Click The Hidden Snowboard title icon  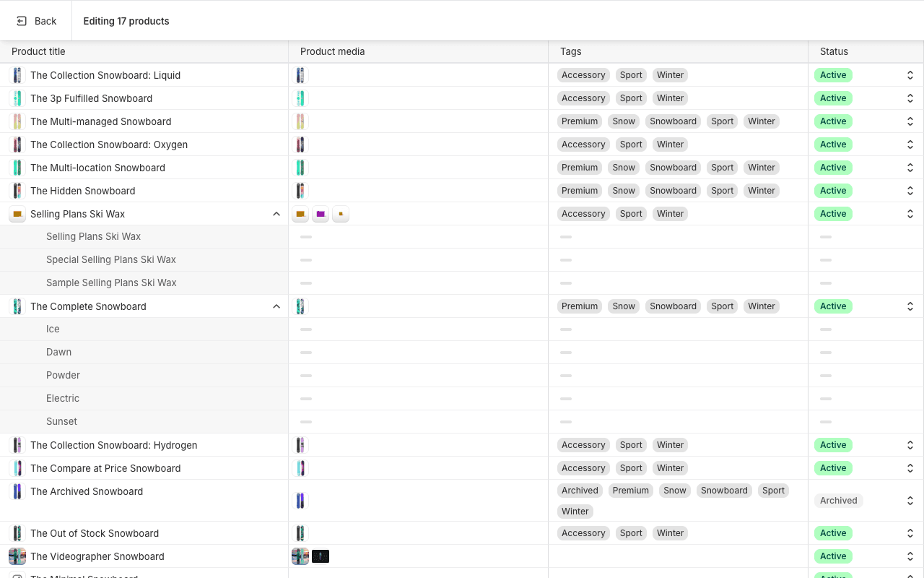point(17,191)
